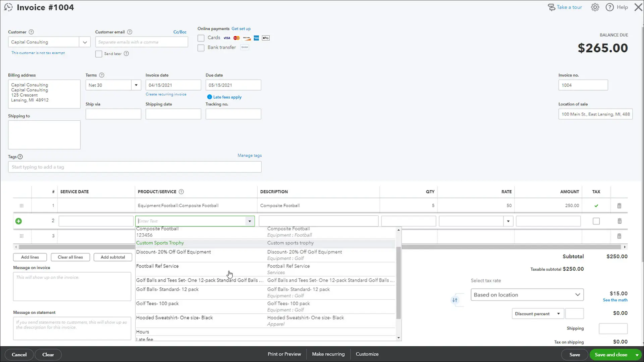Click the green plus icon on line 2
The width and height of the screenshot is (644, 362).
click(19, 220)
